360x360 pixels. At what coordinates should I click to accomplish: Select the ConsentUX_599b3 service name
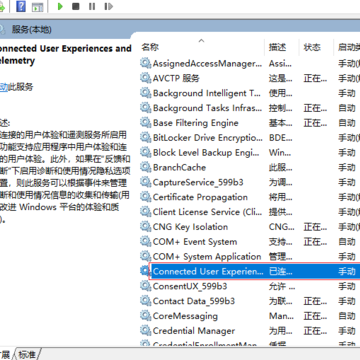point(190,286)
